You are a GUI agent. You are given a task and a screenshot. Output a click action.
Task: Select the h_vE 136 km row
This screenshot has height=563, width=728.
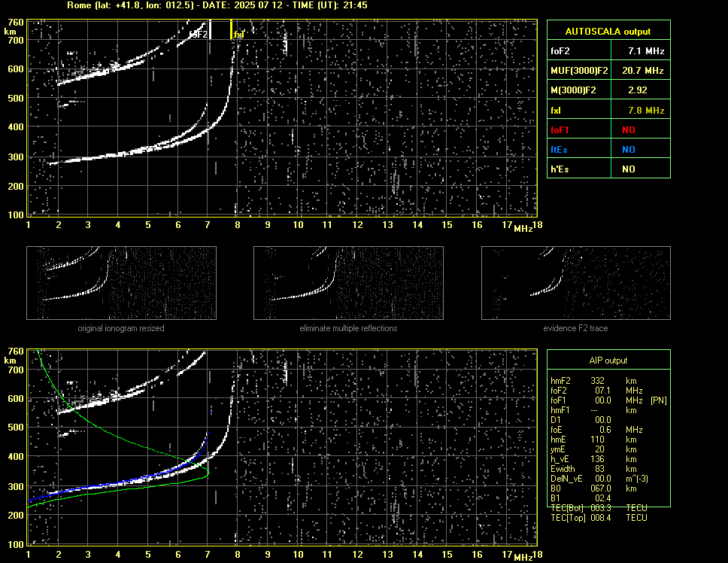tap(593, 458)
